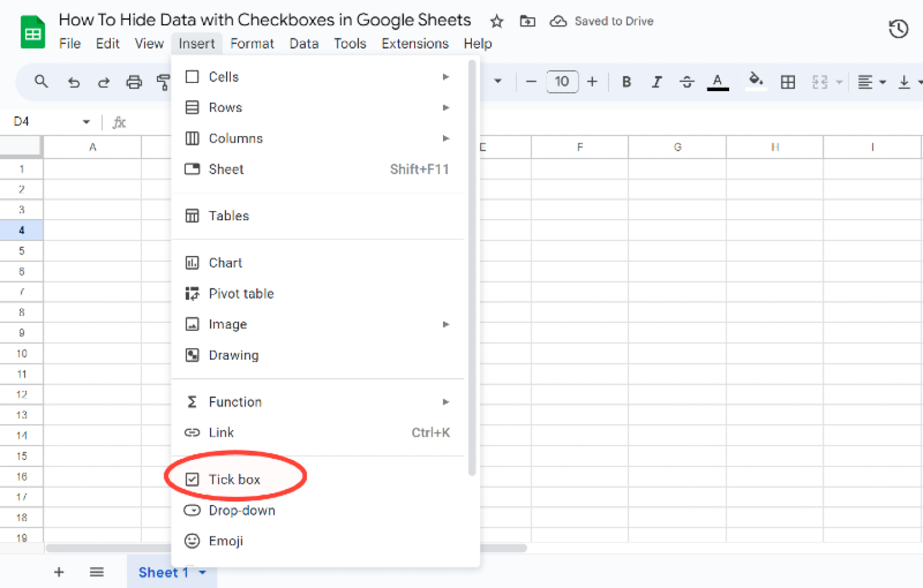
Task: Open the Google Sheets home icon
Action: 33,32
